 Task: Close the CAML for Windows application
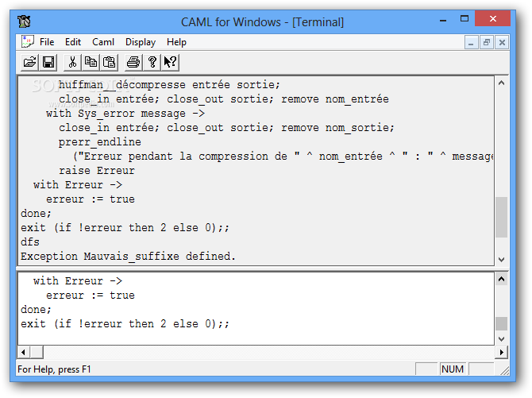[492, 19]
